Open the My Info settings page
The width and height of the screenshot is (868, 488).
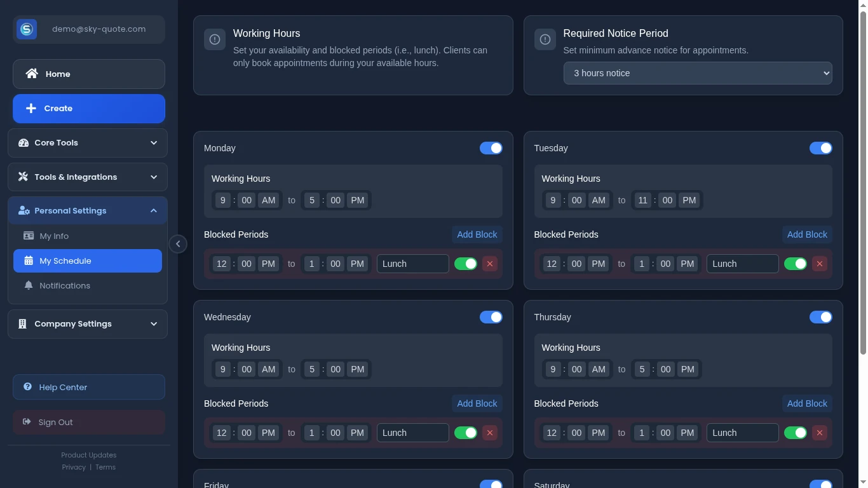54,236
